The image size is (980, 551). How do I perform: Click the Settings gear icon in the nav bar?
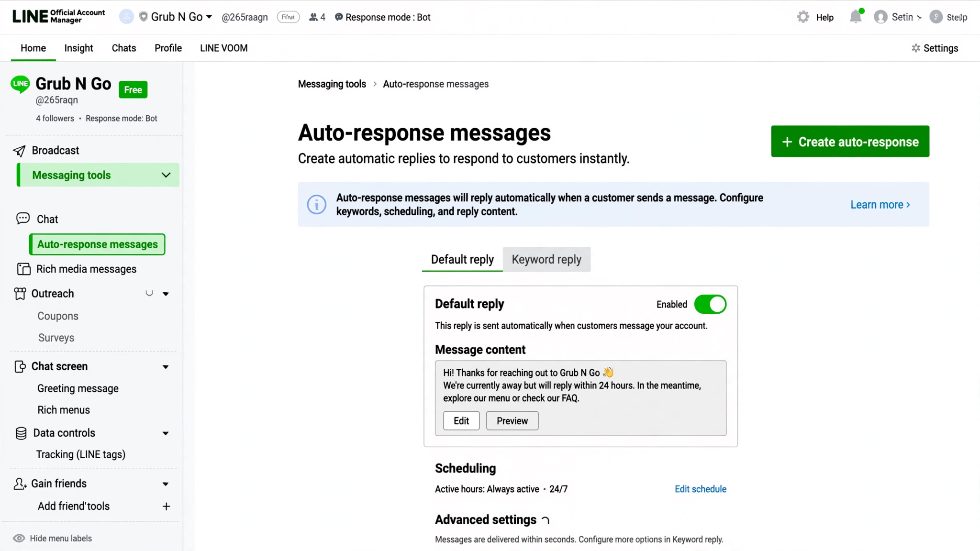(x=916, y=48)
